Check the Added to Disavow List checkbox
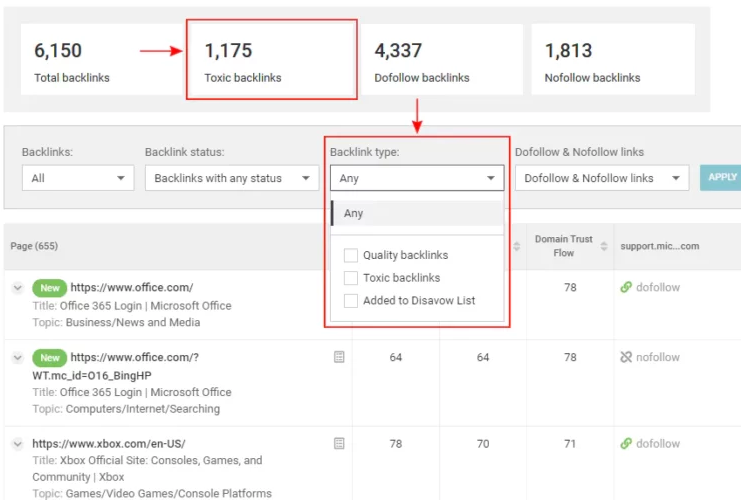 (351, 300)
